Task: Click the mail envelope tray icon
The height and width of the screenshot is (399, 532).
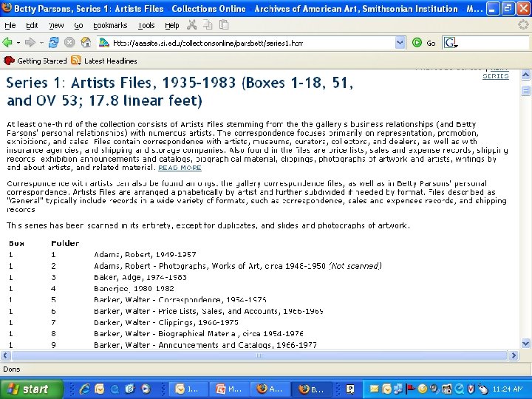Action: (x=374, y=389)
